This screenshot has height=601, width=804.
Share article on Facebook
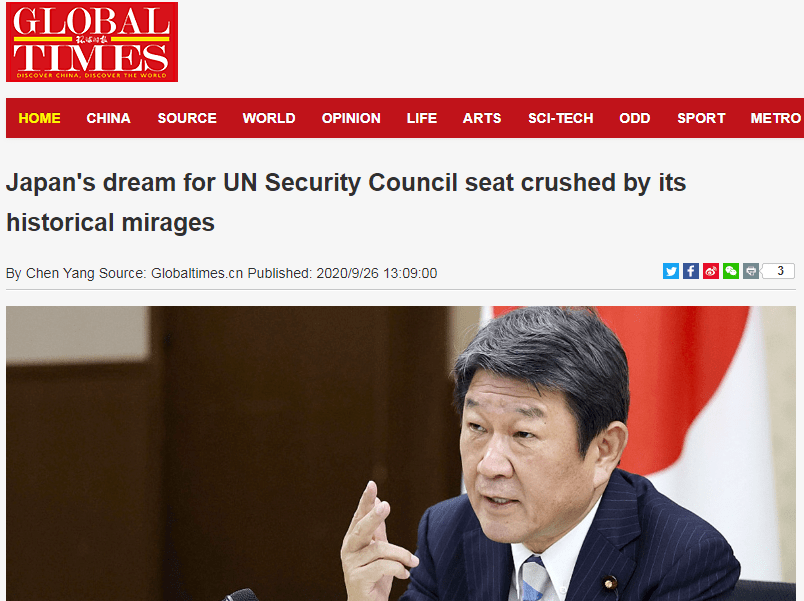(691, 271)
